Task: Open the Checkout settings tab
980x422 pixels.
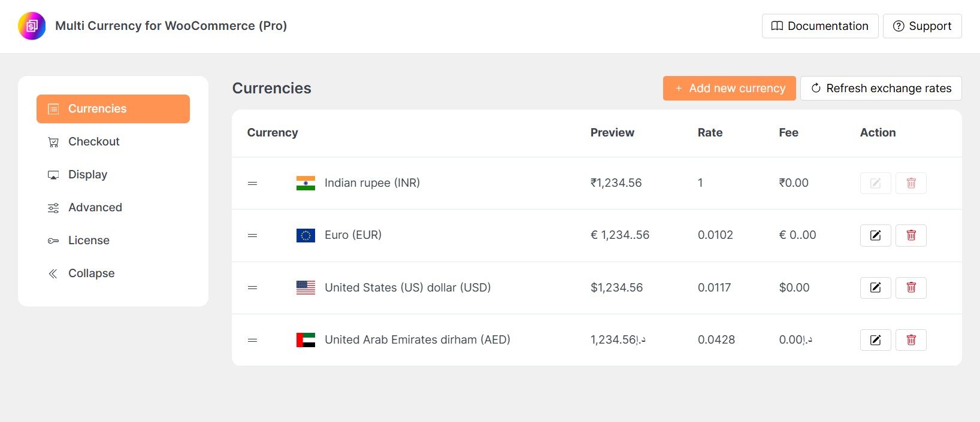Action: click(93, 142)
